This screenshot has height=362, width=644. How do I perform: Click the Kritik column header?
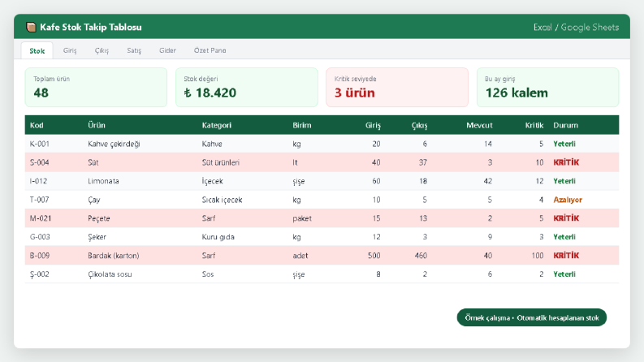pyautogui.click(x=534, y=125)
